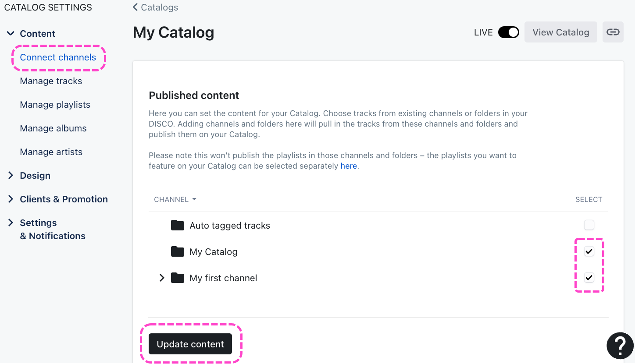Click the View Catalog button
Image resolution: width=635 pixels, height=364 pixels.
click(560, 32)
